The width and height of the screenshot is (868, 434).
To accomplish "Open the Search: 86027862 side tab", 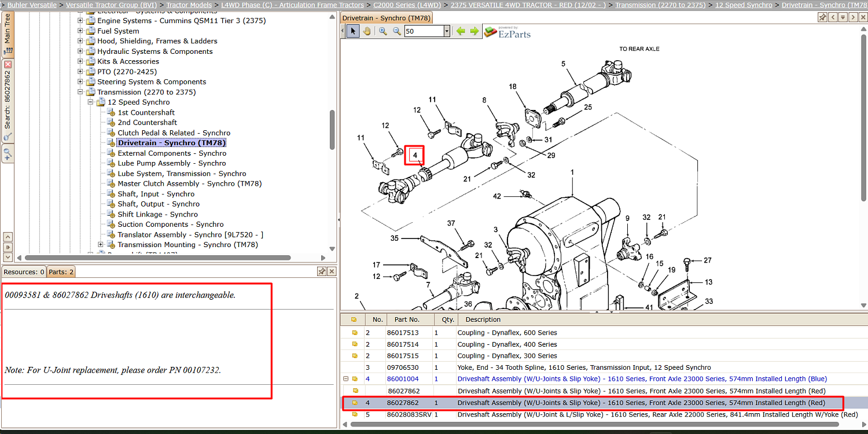I will 8,100.
